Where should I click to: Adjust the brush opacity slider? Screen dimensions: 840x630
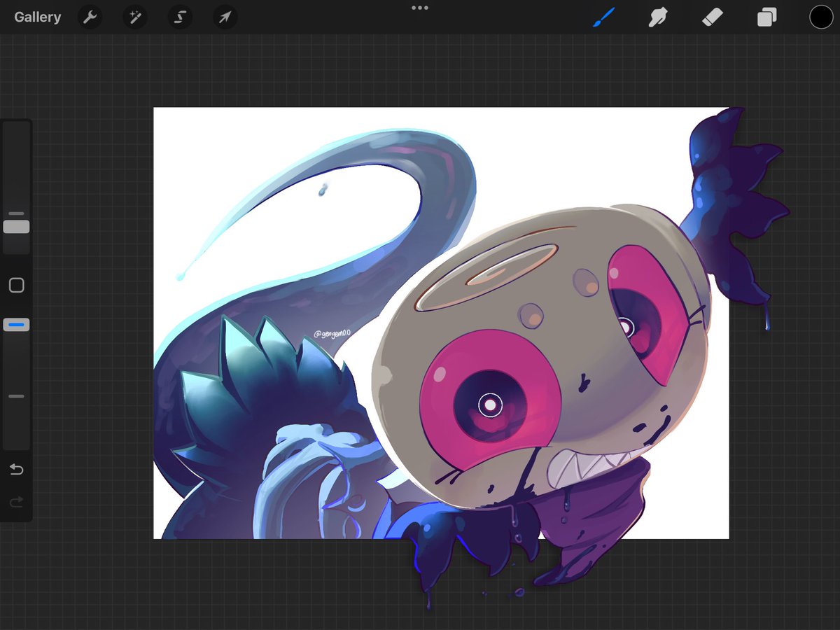click(16, 324)
